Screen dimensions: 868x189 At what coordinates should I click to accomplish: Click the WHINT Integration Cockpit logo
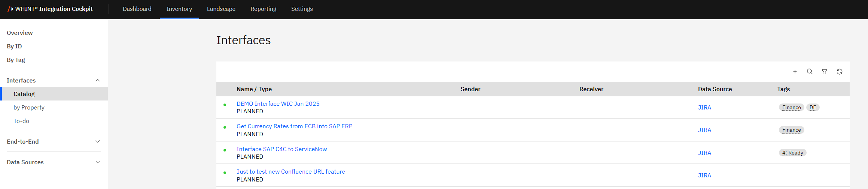[50, 9]
